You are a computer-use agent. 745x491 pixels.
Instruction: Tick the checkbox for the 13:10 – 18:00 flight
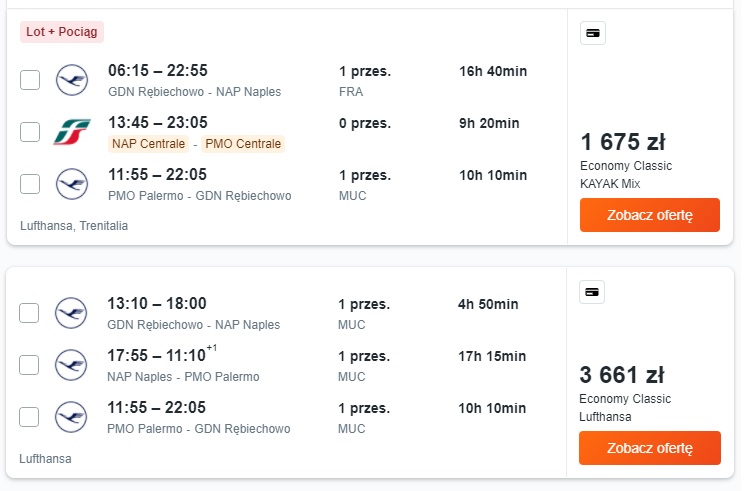point(29,313)
